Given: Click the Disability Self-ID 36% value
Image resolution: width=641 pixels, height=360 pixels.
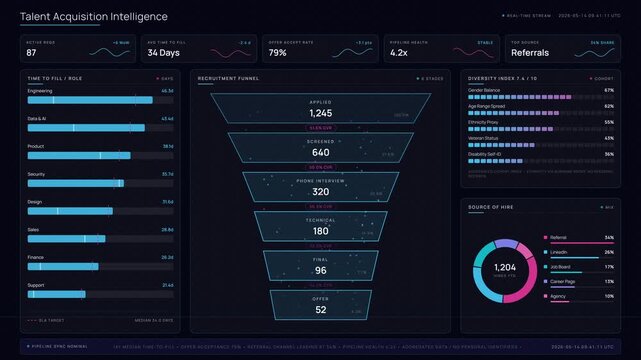Looking at the screenshot, I should (609, 154).
